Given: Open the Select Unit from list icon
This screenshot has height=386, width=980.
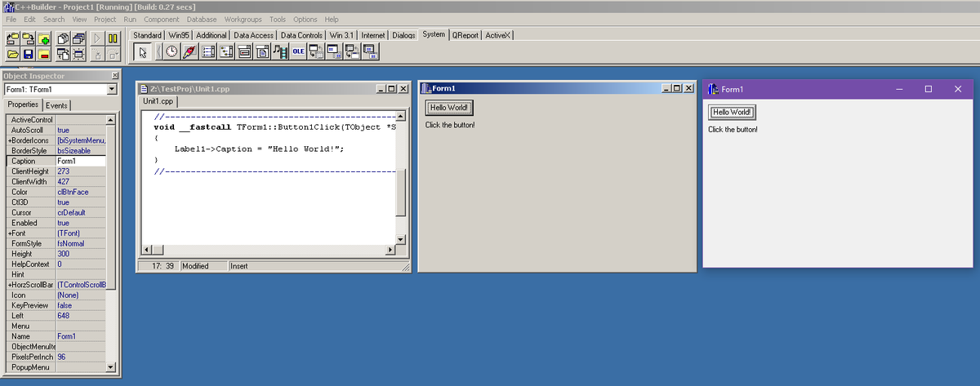Looking at the screenshot, I should pyautogui.click(x=62, y=38).
